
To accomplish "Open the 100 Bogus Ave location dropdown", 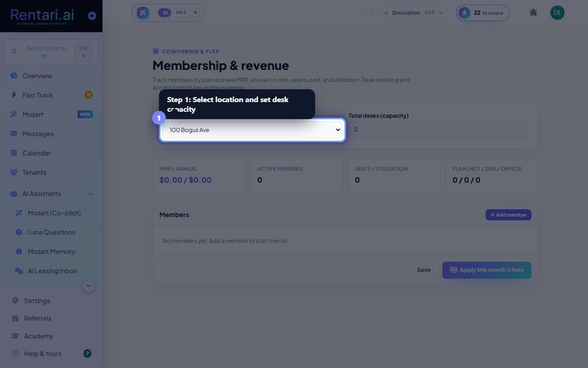I will click(253, 130).
